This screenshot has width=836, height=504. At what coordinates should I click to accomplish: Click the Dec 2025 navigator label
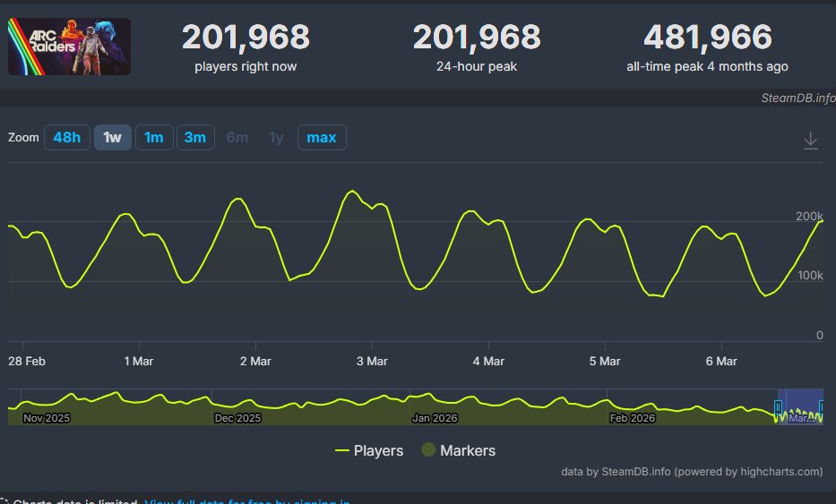pyautogui.click(x=237, y=418)
